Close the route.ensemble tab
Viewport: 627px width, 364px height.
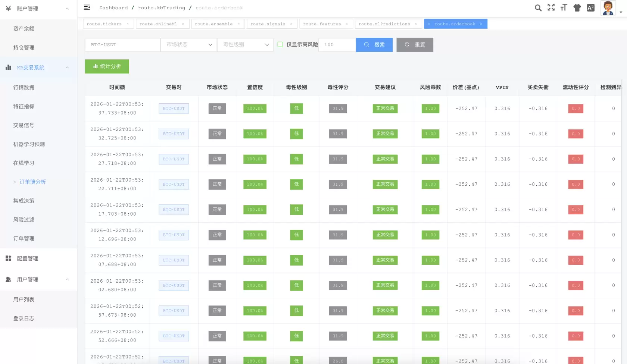[238, 24]
